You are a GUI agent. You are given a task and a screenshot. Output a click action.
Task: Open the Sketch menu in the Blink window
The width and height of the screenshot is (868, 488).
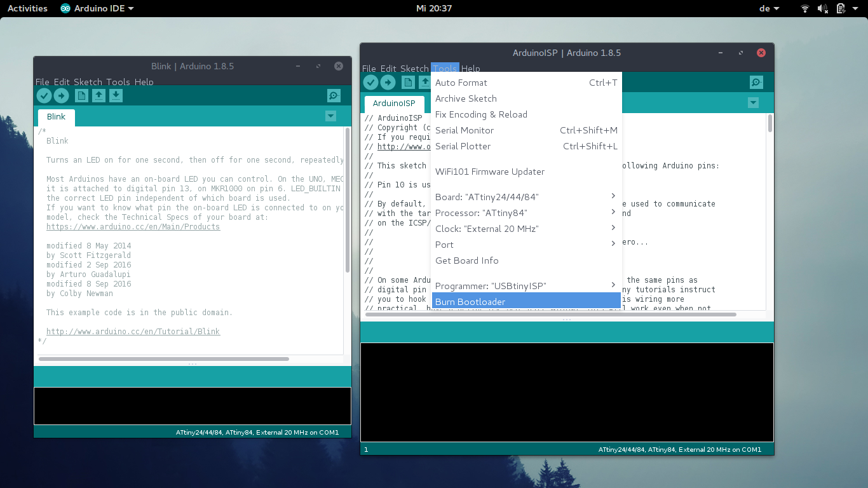tap(88, 82)
